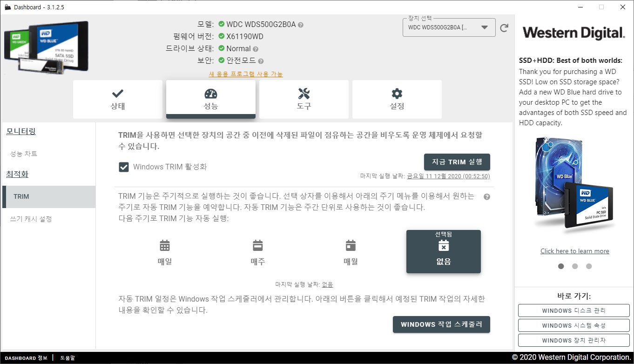The width and height of the screenshot is (634, 364).
Task: Minimize the Dashboard window
Action: [580, 7]
